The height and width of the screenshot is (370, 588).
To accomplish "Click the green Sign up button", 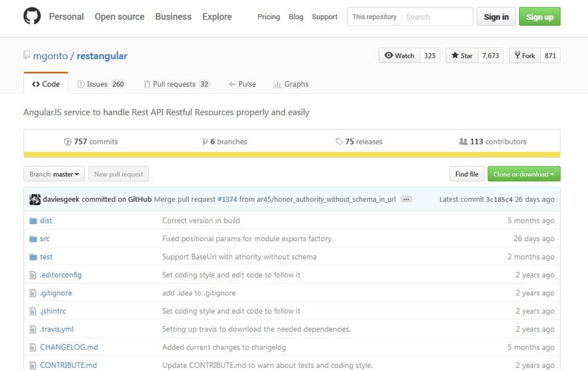I will [540, 17].
